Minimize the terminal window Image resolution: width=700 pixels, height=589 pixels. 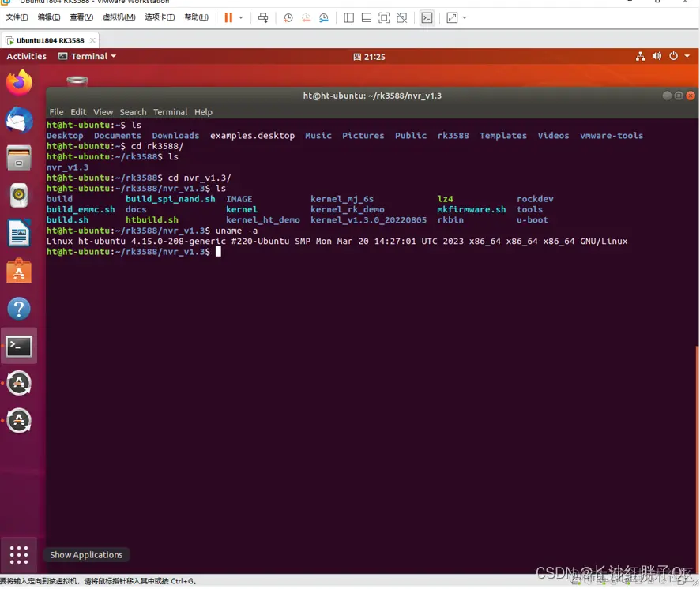tap(667, 96)
